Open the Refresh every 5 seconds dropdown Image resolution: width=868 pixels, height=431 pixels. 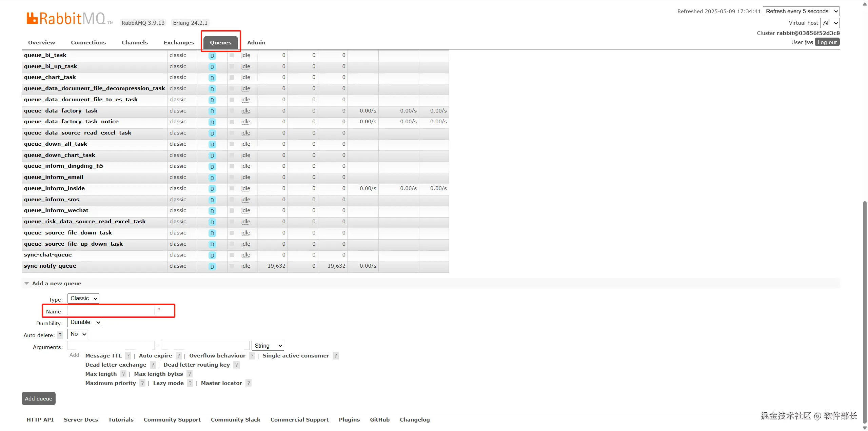point(801,11)
